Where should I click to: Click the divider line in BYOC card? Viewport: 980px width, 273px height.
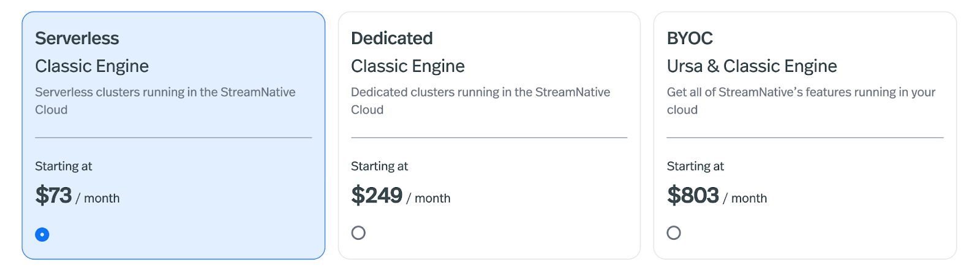click(x=805, y=137)
